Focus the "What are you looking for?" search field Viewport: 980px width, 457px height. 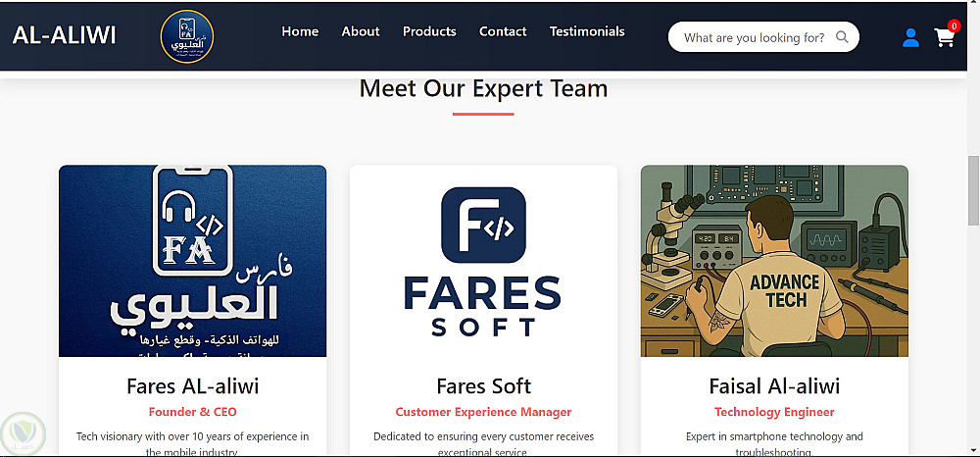point(753,38)
